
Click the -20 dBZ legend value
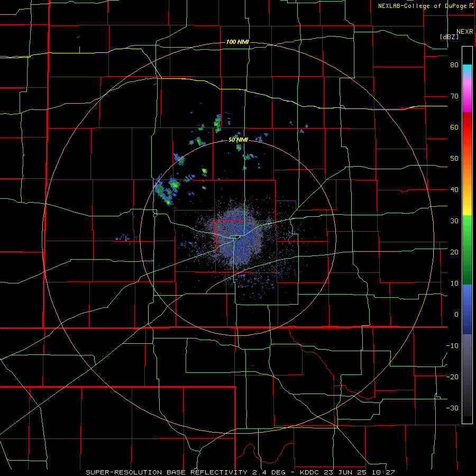click(452, 377)
